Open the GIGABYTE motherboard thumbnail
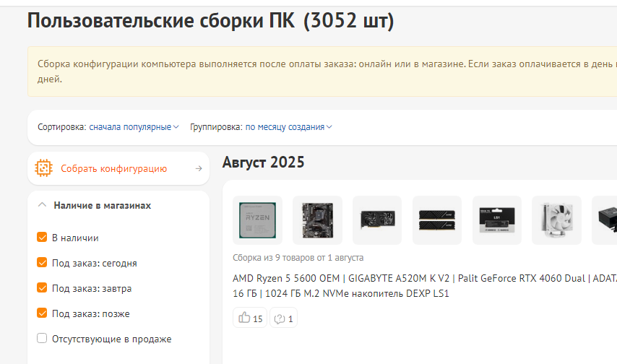The height and width of the screenshot is (364, 617). pyautogui.click(x=318, y=220)
